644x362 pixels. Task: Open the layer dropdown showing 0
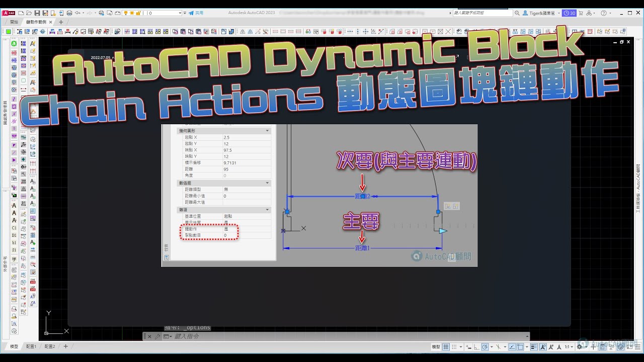[151, 13]
